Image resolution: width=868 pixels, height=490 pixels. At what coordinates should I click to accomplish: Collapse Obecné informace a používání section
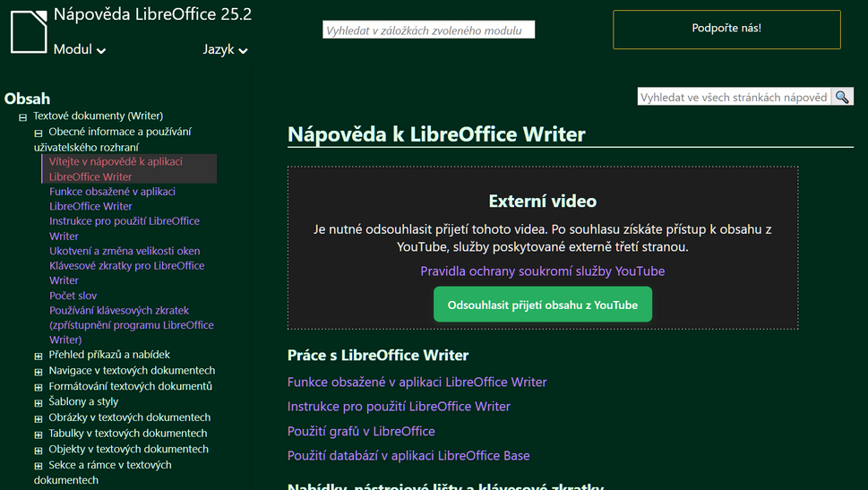39,133
